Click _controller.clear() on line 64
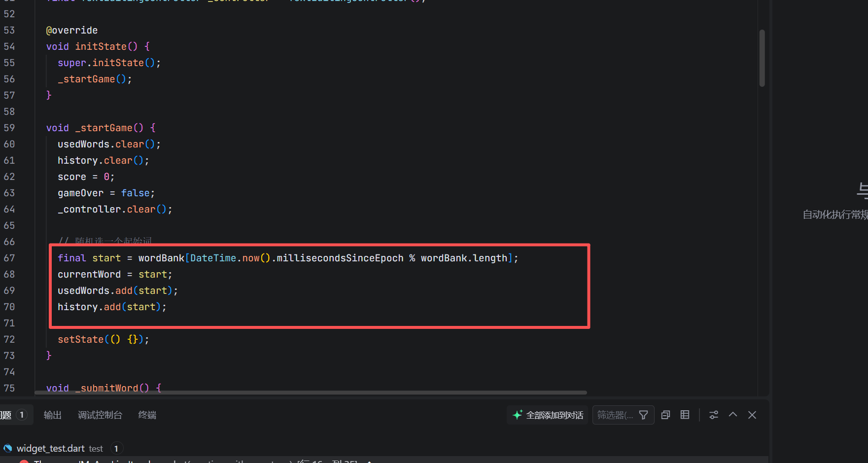The image size is (868, 463). tap(115, 209)
